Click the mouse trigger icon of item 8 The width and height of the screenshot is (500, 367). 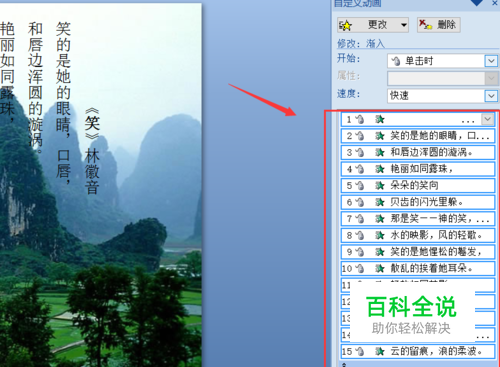pyautogui.click(x=360, y=235)
